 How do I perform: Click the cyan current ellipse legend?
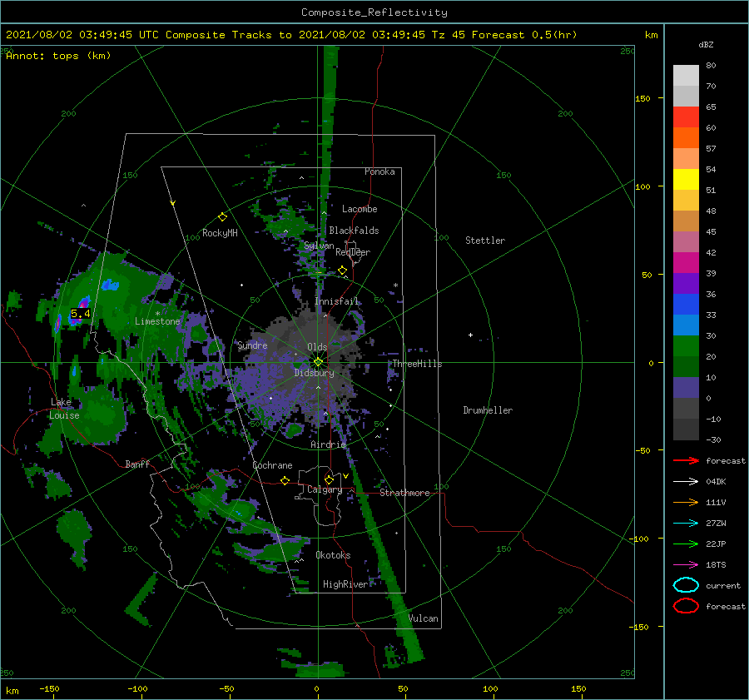click(686, 585)
